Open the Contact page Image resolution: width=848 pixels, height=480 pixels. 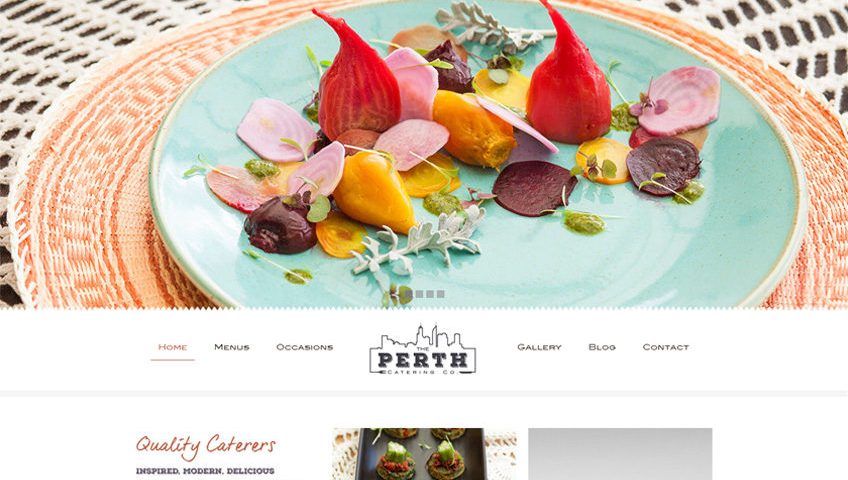click(666, 347)
